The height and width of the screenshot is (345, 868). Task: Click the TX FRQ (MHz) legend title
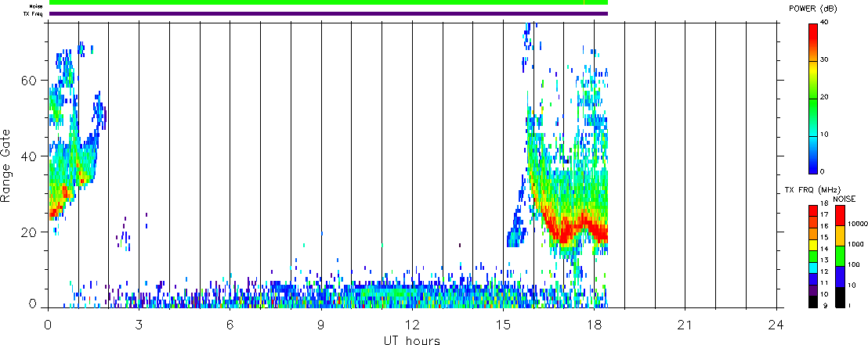tap(812, 190)
